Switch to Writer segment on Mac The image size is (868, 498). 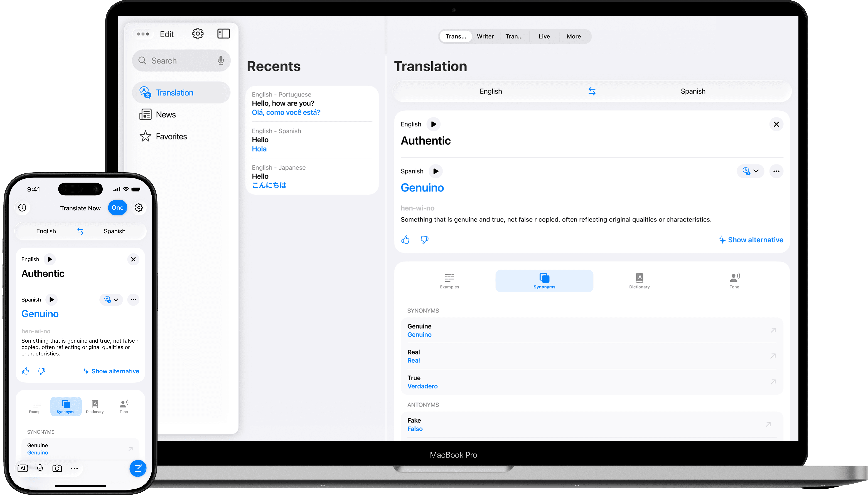(485, 37)
